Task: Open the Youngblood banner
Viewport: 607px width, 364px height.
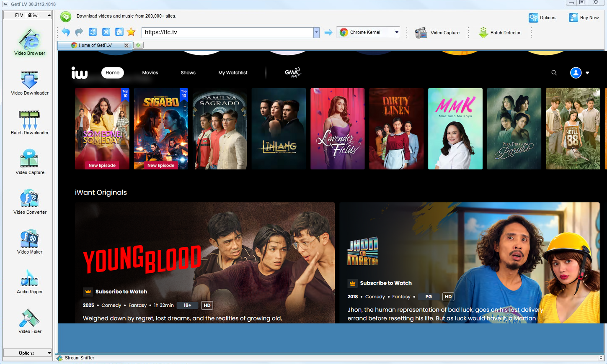Action: [x=205, y=263]
